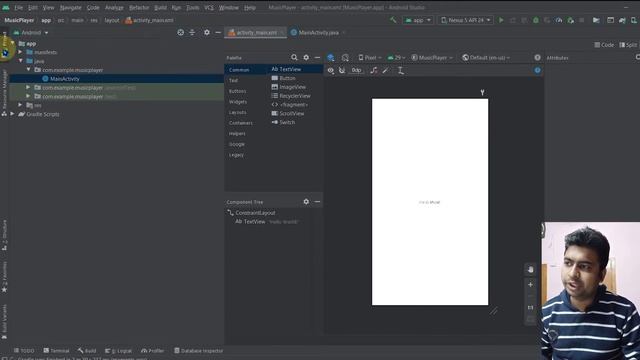Click the warning indicator beside Attributes
The width and height of the screenshot is (640, 360).
coord(537,58)
